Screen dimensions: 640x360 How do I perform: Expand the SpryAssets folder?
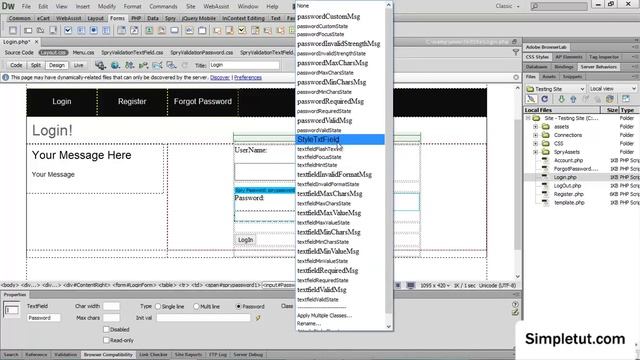coord(536,152)
